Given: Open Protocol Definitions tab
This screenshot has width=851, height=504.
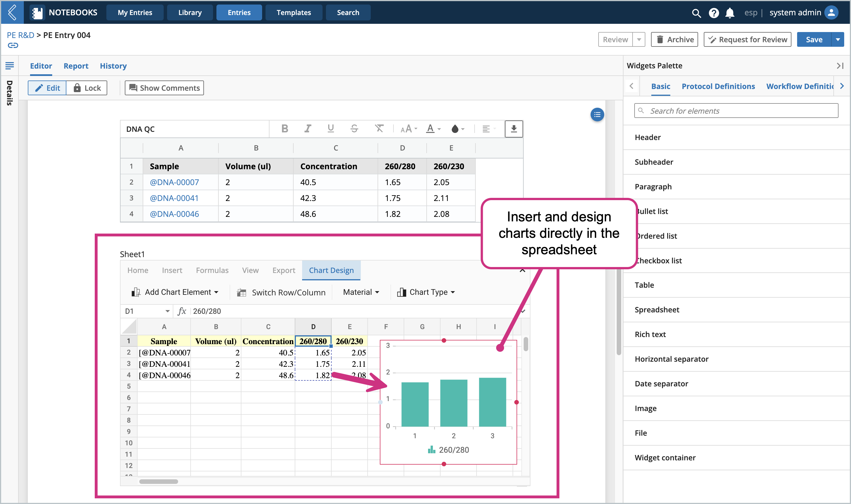Looking at the screenshot, I should click(x=718, y=86).
